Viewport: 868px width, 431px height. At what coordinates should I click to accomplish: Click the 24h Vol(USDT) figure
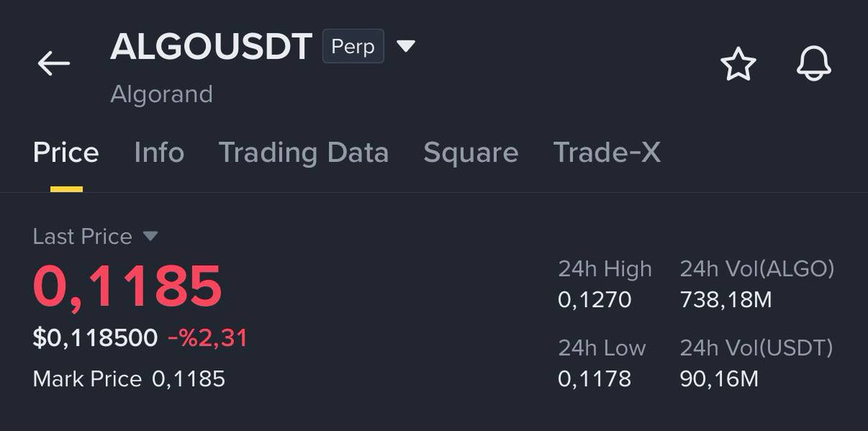pyautogui.click(x=719, y=378)
